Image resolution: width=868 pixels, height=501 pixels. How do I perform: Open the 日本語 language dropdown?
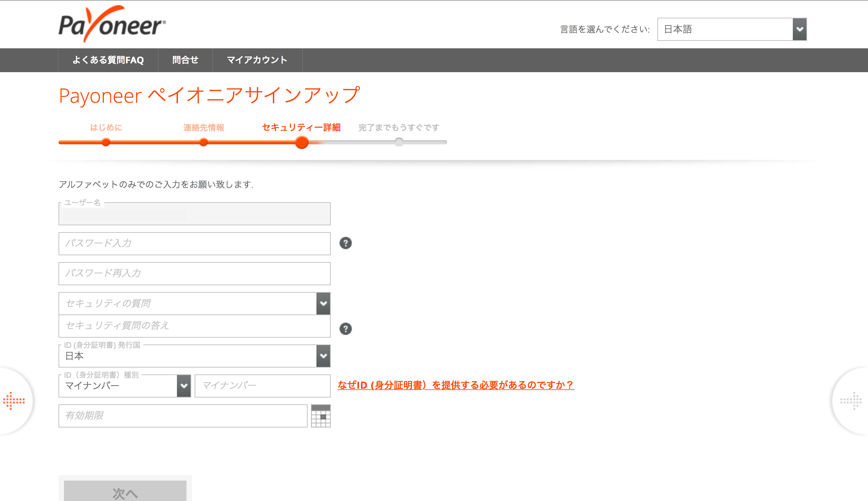click(x=732, y=29)
